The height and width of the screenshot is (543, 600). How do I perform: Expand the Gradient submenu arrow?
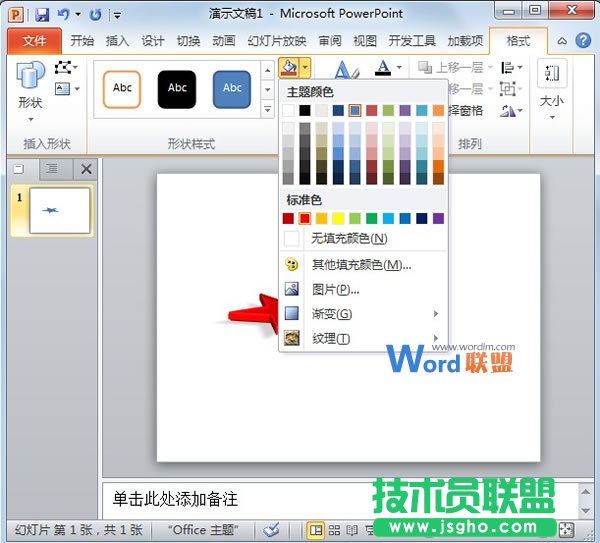436,314
